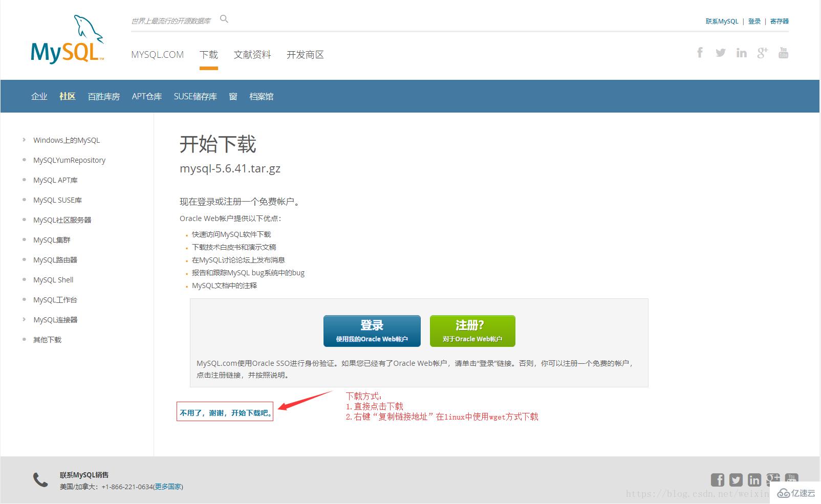Click the phone icon in footer
This screenshot has width=821, height=504.
40,479
